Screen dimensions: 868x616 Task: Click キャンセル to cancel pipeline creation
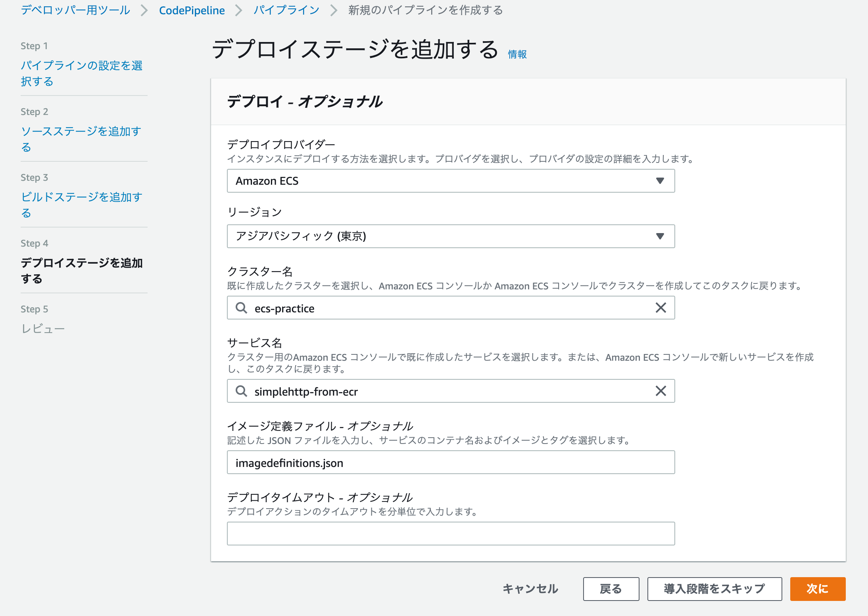pos(530,589)
